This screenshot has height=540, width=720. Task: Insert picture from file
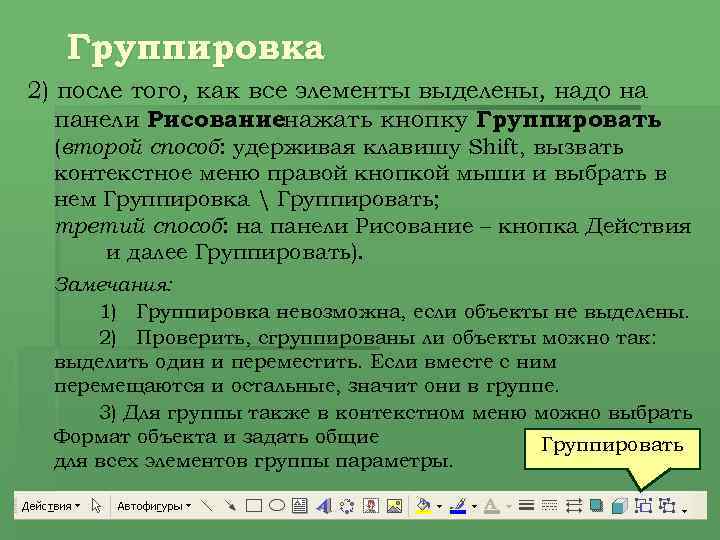click(394, 506)
